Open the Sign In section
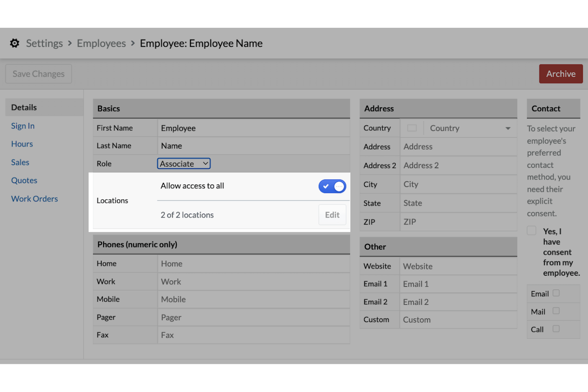Viewport: 588px width, 392px height. click(x=23, y=126)
